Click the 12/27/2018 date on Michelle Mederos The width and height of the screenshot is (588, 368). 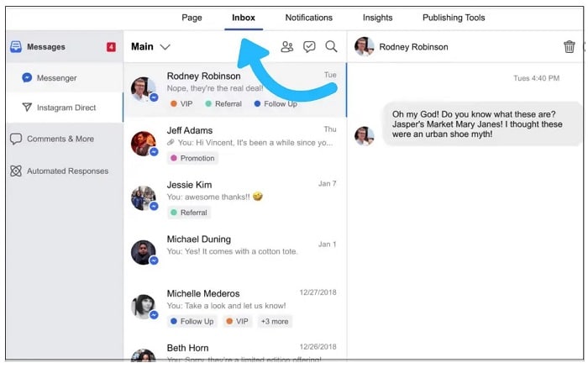tap(318, 292)
